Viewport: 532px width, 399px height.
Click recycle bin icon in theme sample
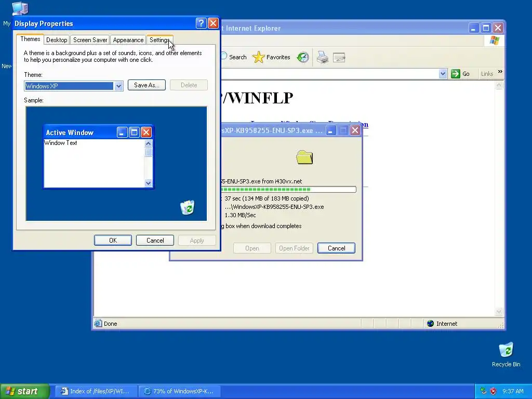pyautogui.click(x=187, y=207)
